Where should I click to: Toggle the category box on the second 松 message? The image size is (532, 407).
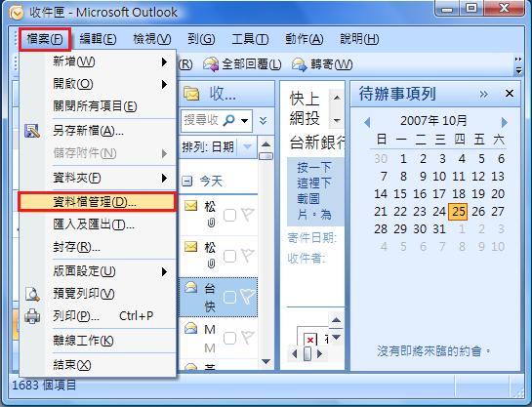pyautogui.click(x=229, y=256)
